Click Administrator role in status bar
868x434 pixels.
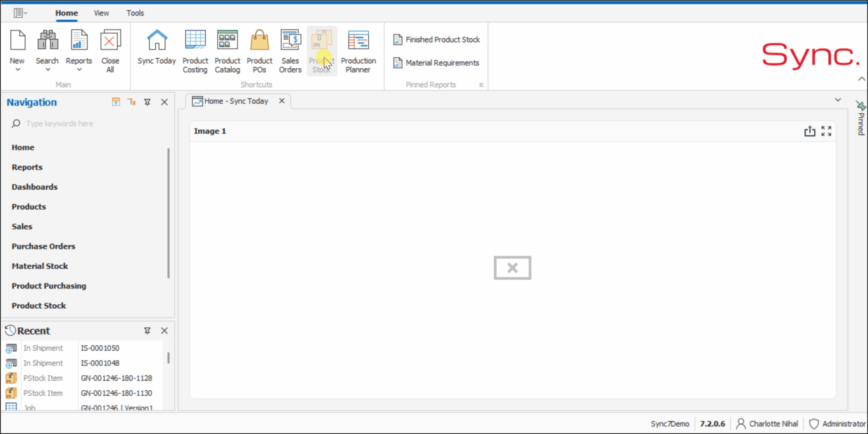pyautogui.click(x=837, y=424)
